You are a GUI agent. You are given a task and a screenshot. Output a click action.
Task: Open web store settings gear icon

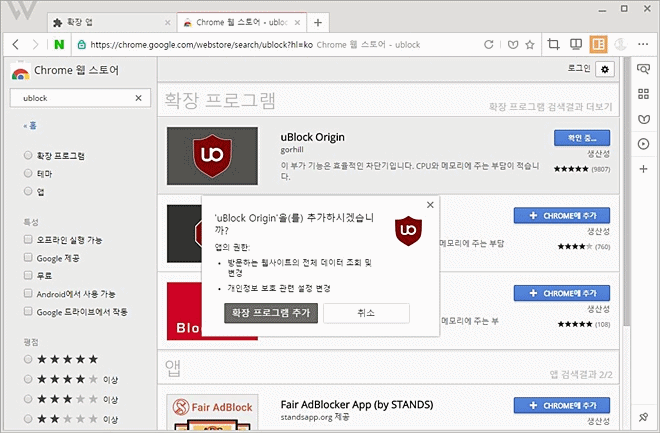coord(605,69)
